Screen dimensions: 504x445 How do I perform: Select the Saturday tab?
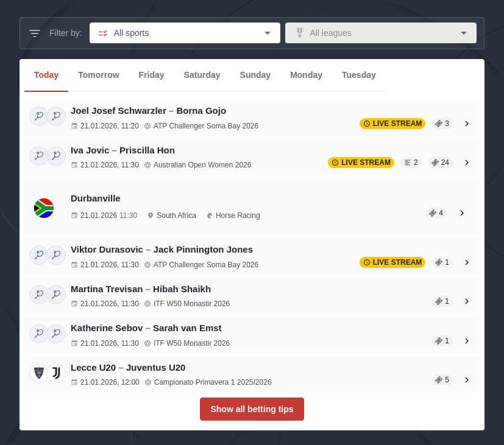click(202, 75)
